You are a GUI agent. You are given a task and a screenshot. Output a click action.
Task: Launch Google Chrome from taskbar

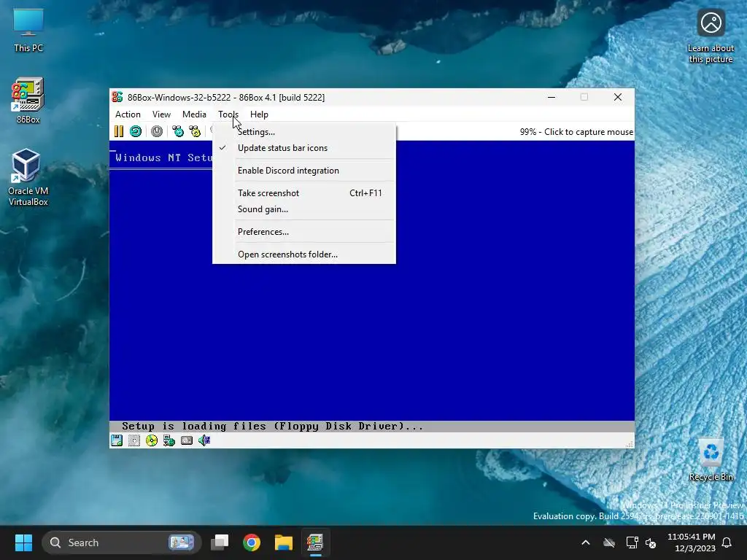click(252, 542)
